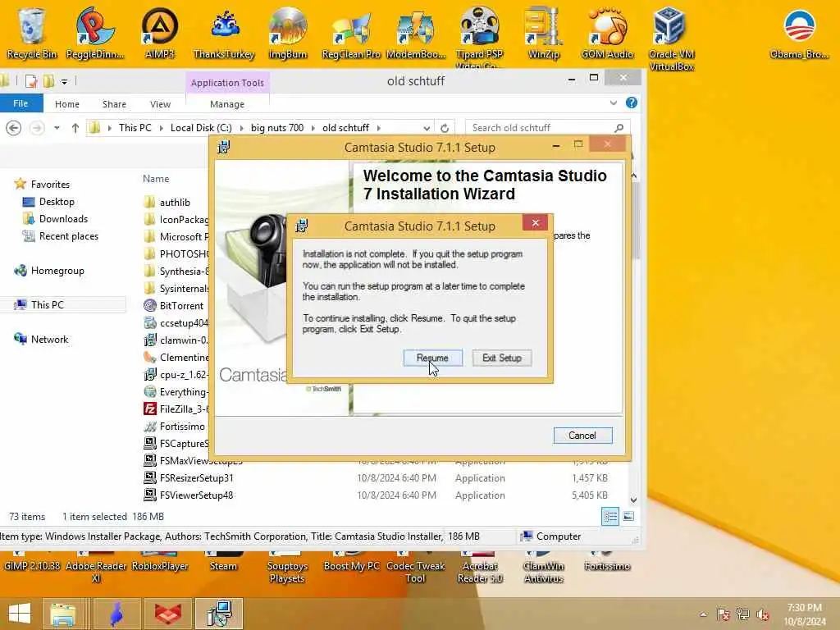
Task: Switch to the Share ribbon tab
Action: [x=114, y=104]
